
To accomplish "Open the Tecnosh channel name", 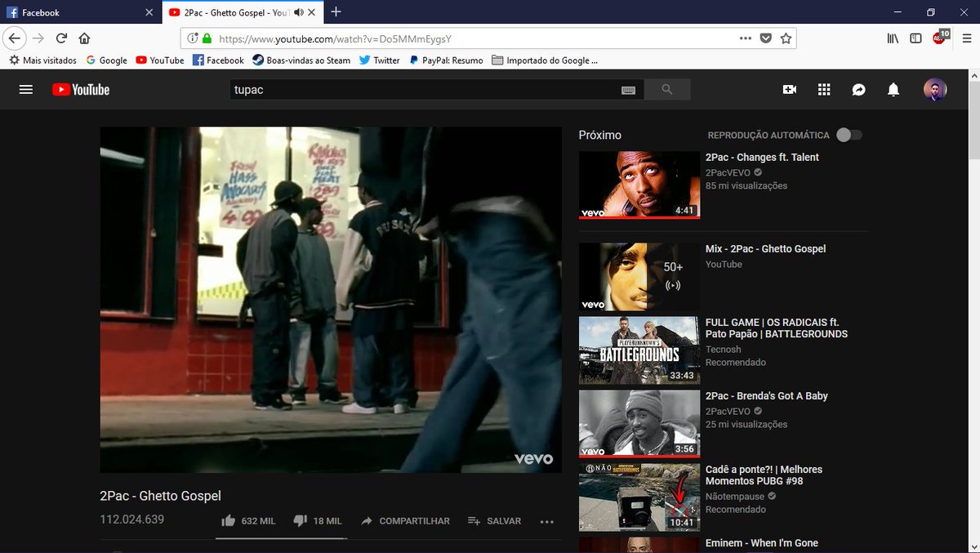I will [x=724, y=350].
